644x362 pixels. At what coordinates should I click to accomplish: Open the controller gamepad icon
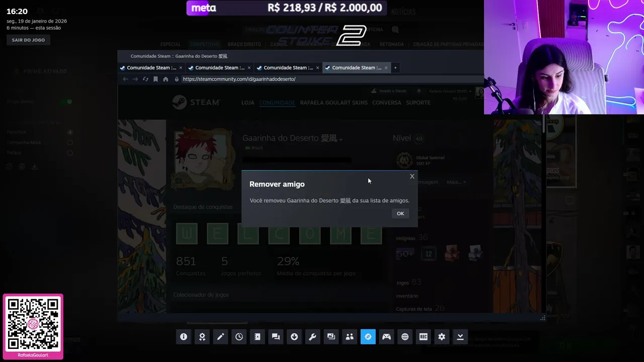pos(386,337)
